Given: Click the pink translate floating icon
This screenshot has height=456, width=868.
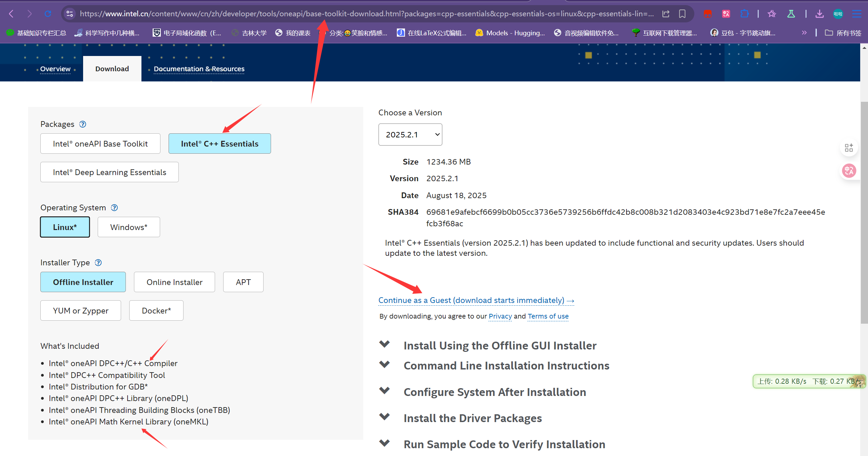Looking at the screenshot, I should (849, 171).
